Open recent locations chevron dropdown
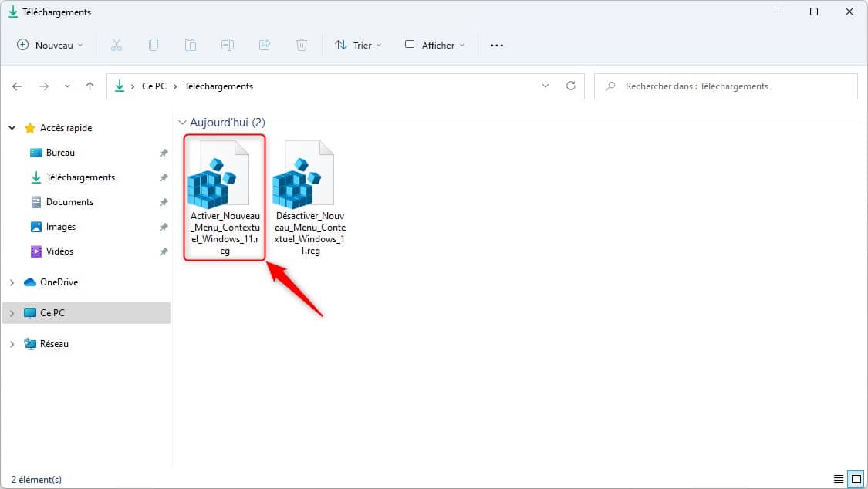This screenshot has height=489, width=868. 67,86
